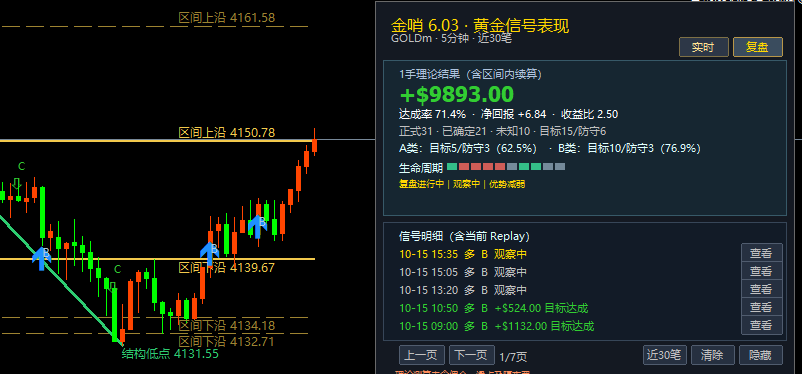This screenshot has width=802, height=374.
Task: Switch to 复盘 mode
Action: pyautogui.click(x=758, y=47)
